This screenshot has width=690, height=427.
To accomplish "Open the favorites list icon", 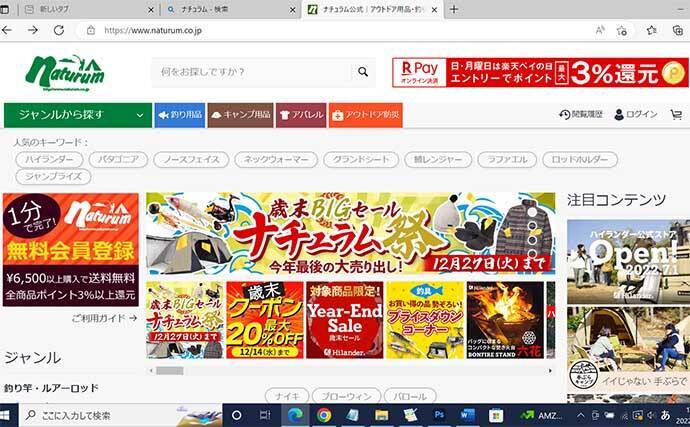I will click(652, 30).
